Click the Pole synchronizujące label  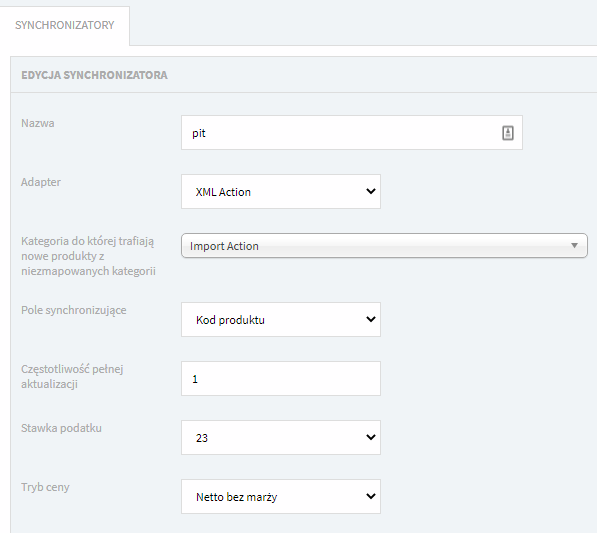tap(73, 310)
